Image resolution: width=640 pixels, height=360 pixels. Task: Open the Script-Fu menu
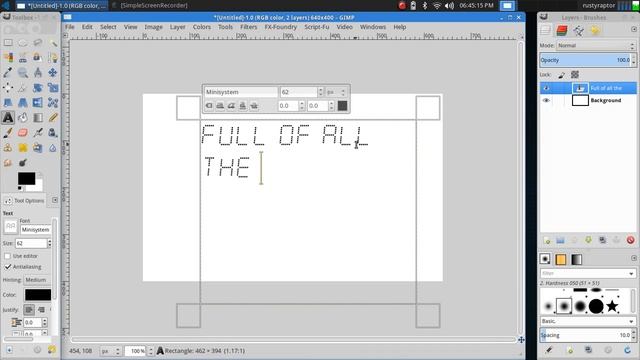click(316, 27)
